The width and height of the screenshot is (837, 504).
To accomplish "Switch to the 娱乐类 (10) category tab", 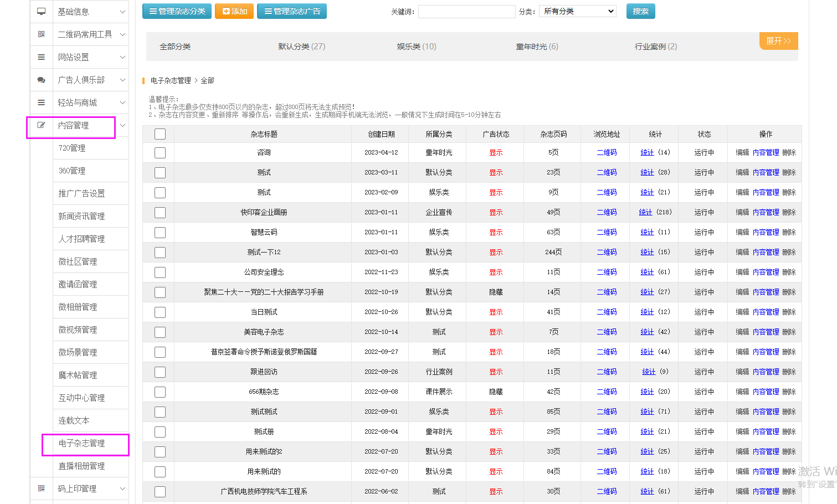I will pyautogui.click(x=416, y=47).
